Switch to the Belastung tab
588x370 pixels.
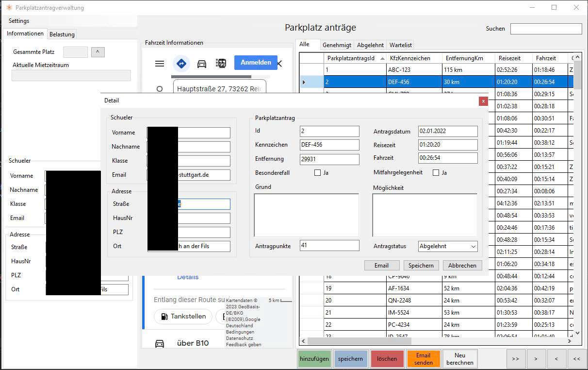click(62, 34)
